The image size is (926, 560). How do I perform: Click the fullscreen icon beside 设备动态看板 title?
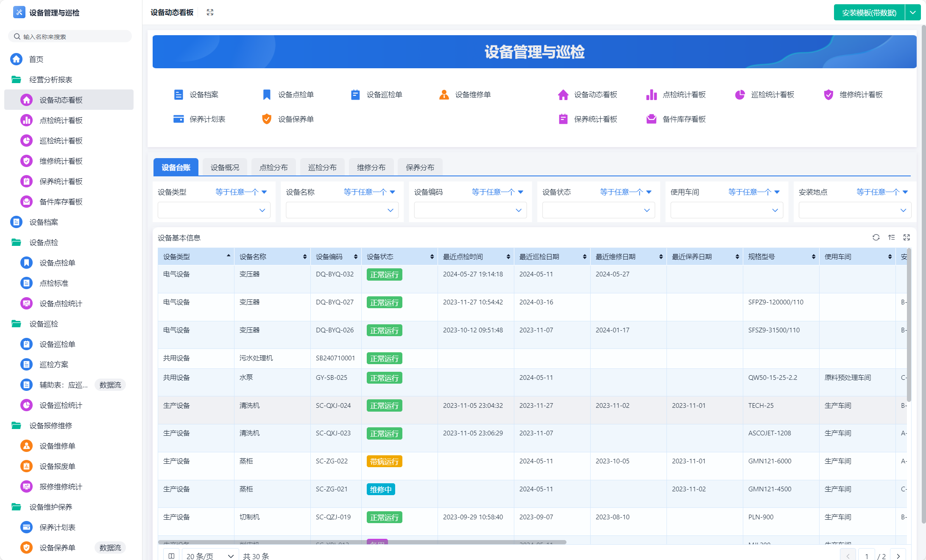click(210, 12)
